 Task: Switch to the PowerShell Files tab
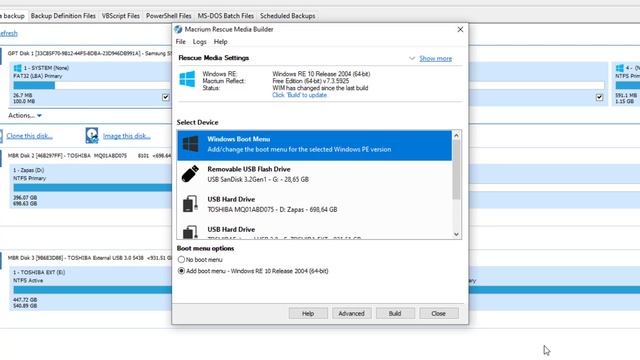(169, 16)
